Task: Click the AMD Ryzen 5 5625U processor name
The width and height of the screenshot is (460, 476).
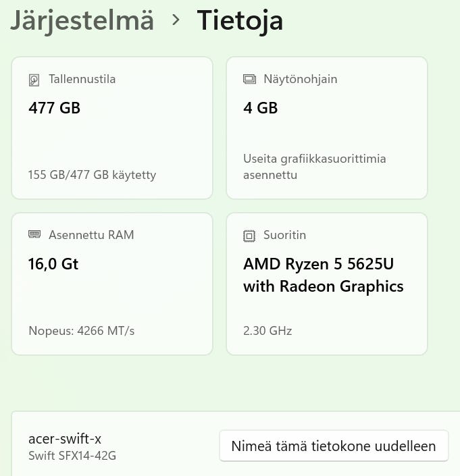Action: pyautogui.click(x=323, y=275)
